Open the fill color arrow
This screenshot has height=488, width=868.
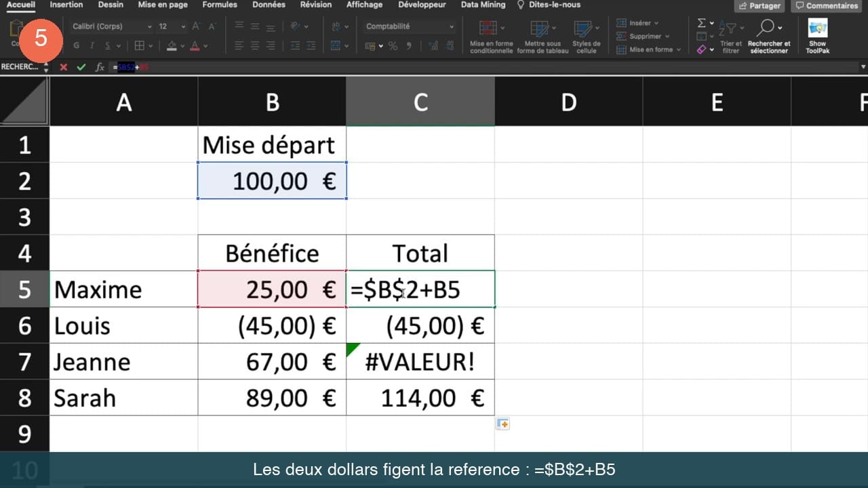tap(183, 46)
